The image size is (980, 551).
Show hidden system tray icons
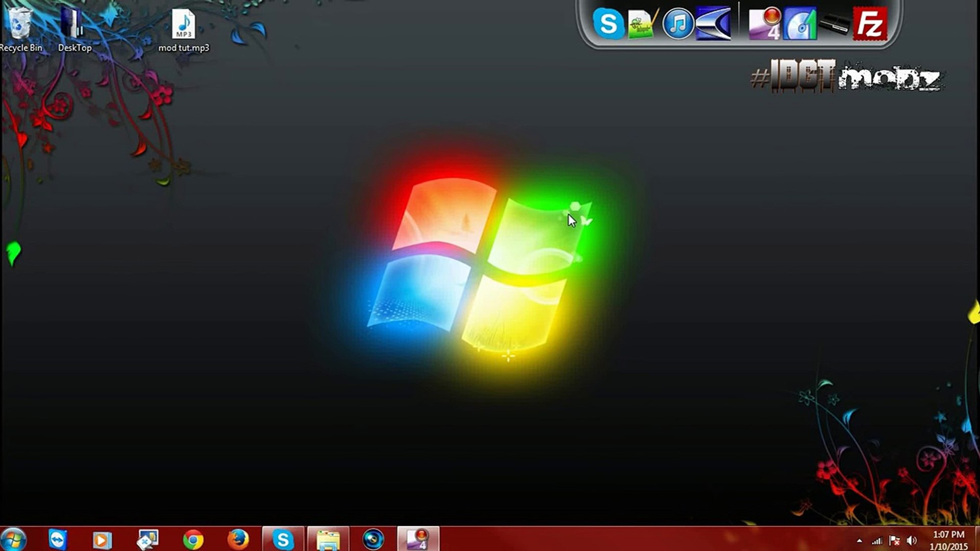click(x=860, y=541)
